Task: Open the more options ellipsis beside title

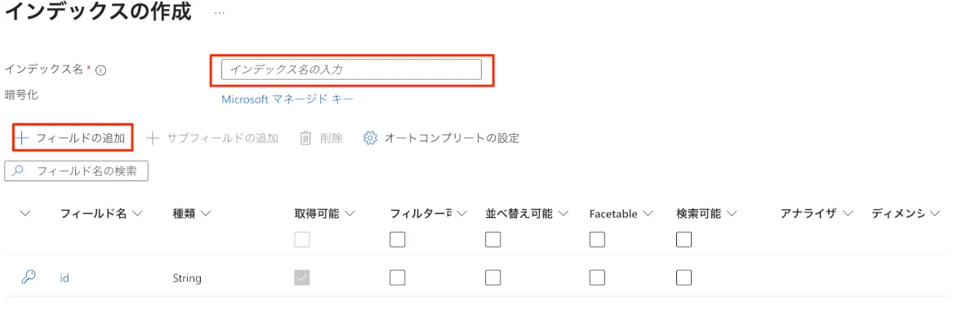Action: [220, 14]
